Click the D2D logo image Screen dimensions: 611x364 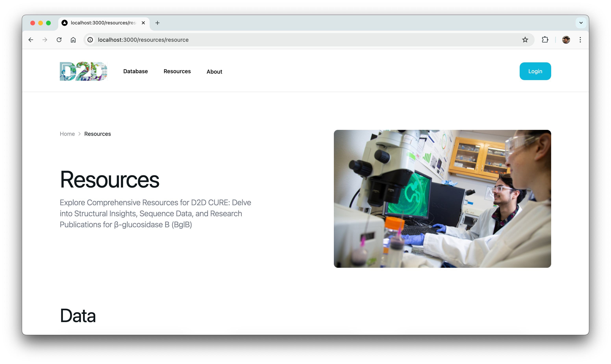83,71
